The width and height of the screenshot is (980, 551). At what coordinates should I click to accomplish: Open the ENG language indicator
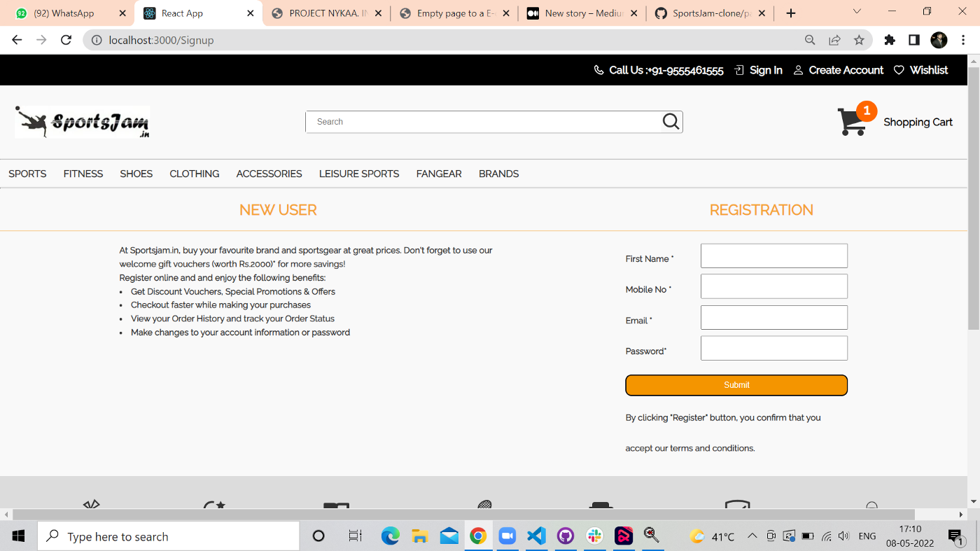click(867, 536)
